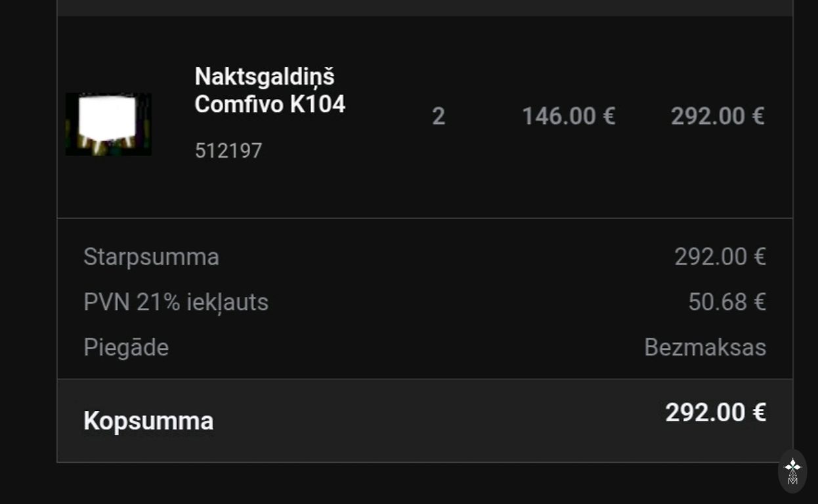The image size is (818, 504).
Task: Click the Piegāde label
Action: click(126, 347)
